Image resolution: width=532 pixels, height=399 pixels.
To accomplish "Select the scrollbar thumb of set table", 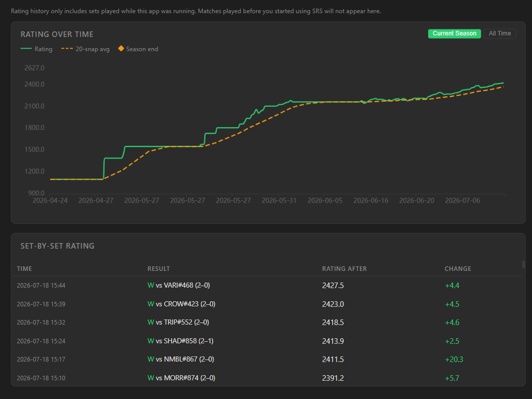I will tap(523, 264).
